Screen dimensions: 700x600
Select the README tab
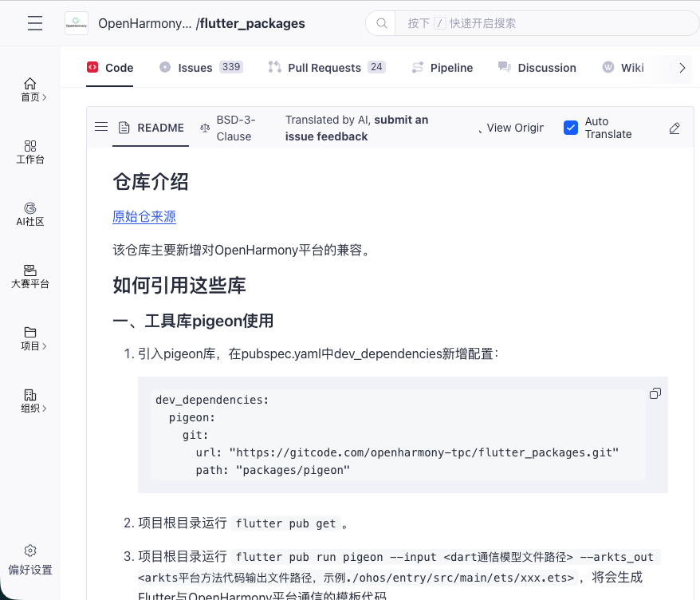[x=151, y=128]
